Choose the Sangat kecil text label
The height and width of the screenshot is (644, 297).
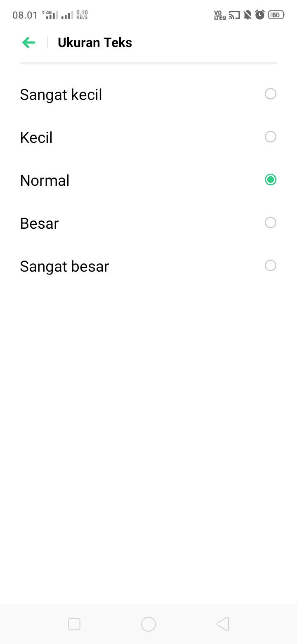click(x=61, y=95)
